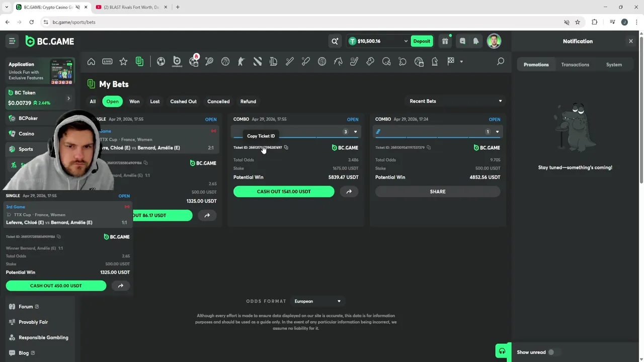Select the Volleyball sport icon
This screenshot has height=362, width=644.
322,61
